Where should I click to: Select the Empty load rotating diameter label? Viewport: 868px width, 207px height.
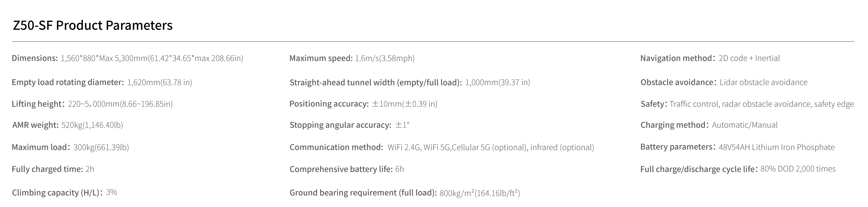point(68,82)
